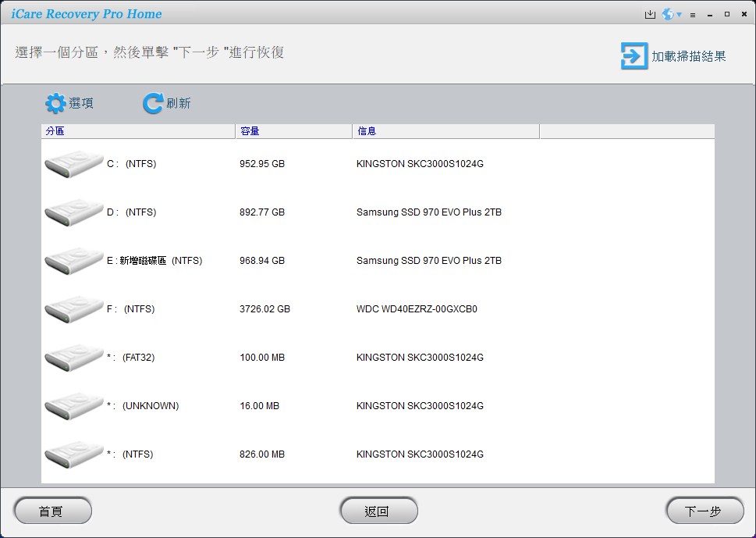Click the 892.77 GB capacity value
Viewport: 756px width, 538px height.
point(262,212)
